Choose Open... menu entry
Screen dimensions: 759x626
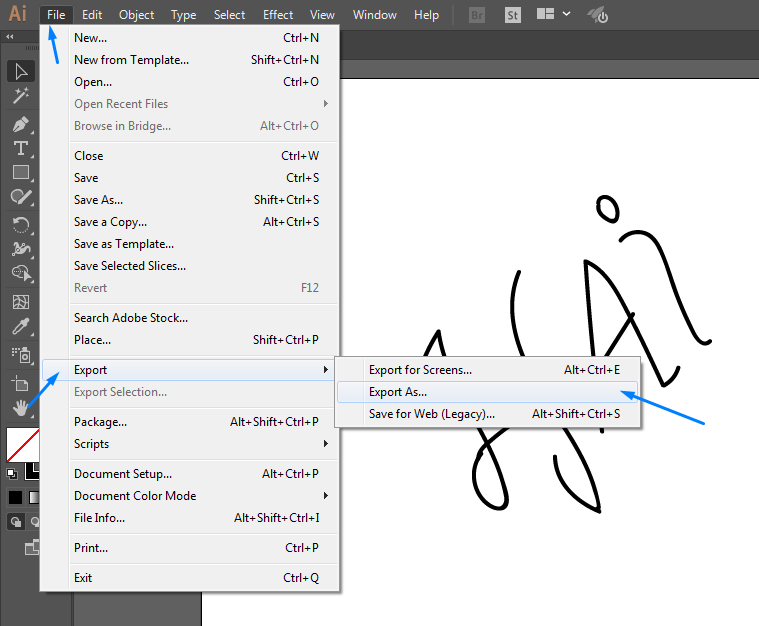pos(190,82)
